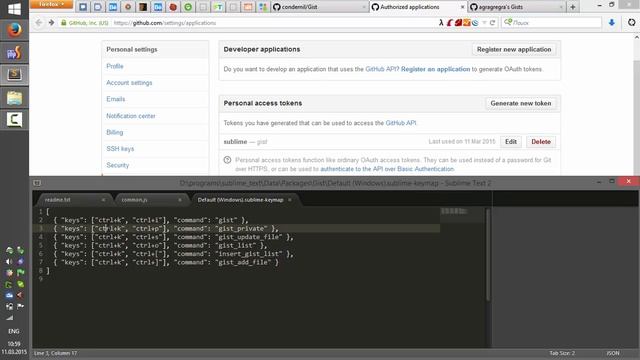The image size is (640, 360).
Task: Click the green padlock site identity icon
Action: (x=64, y=23)
